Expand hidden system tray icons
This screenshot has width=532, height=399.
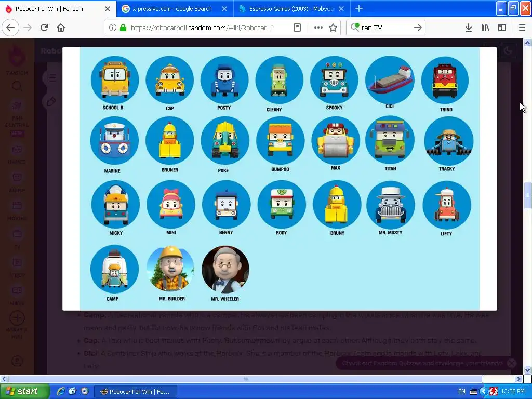coord(483,392)
